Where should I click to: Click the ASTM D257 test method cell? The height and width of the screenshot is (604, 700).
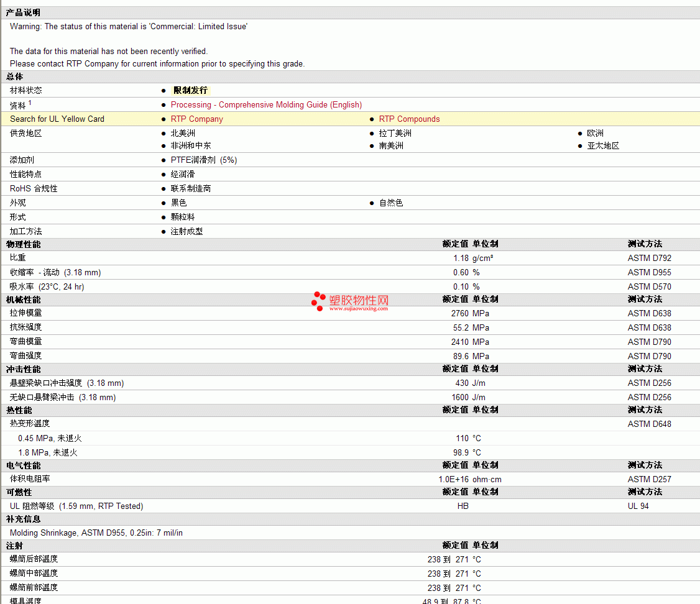650,480
